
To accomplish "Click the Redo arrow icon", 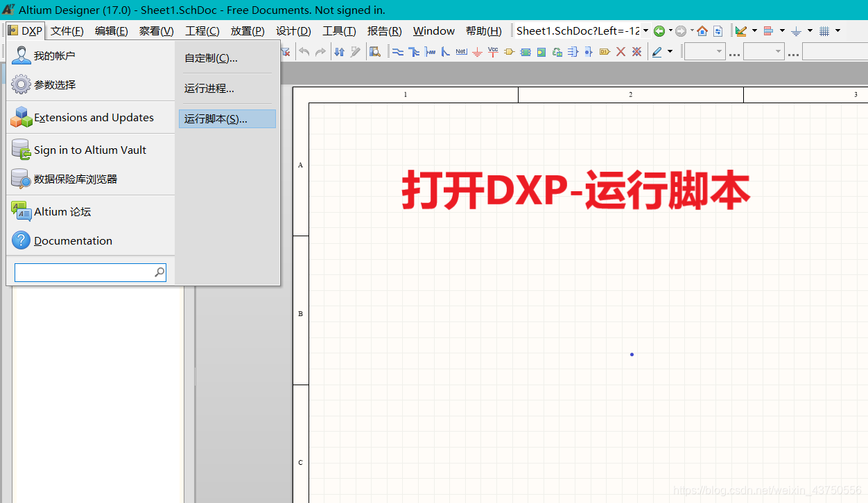I will pos(320,51).
